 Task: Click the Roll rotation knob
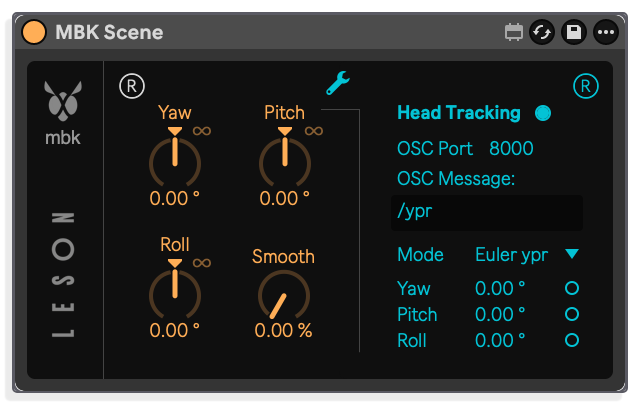(175, 293)
